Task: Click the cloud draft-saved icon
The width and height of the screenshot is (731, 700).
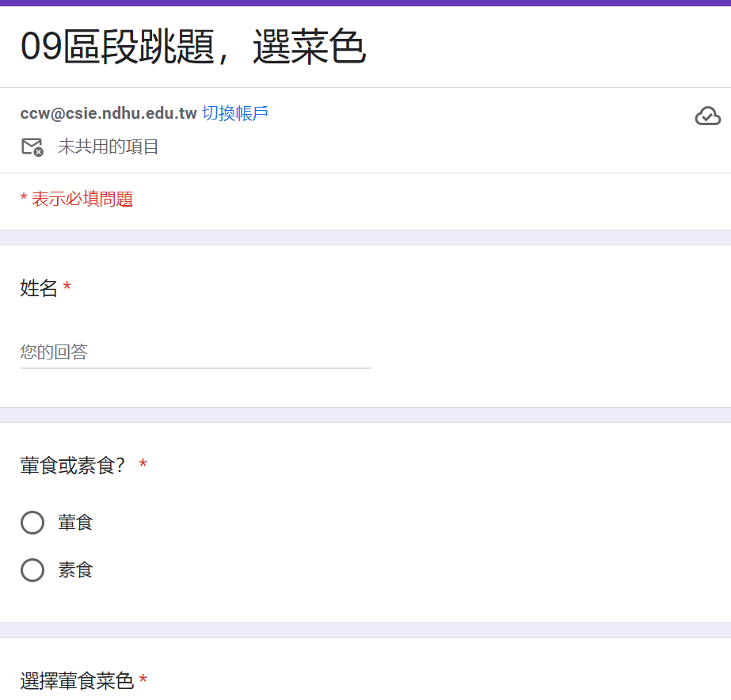Action: tap(707, 116)
